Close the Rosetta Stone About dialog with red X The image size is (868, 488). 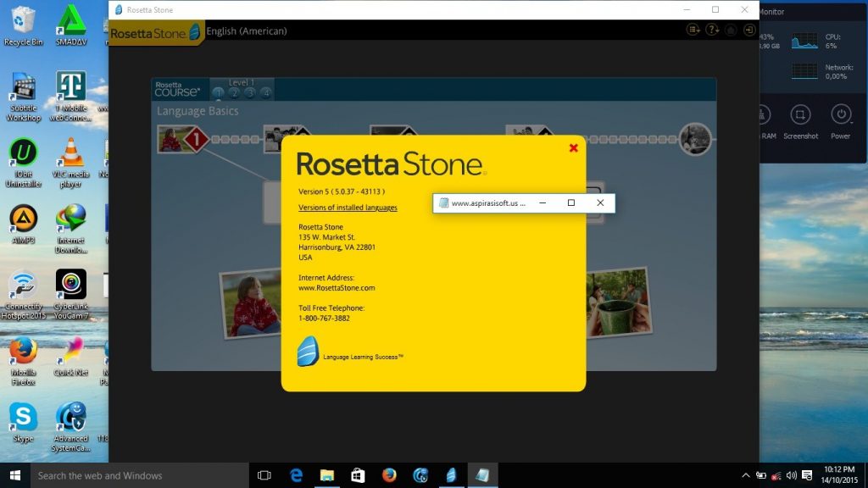point(574,147)
